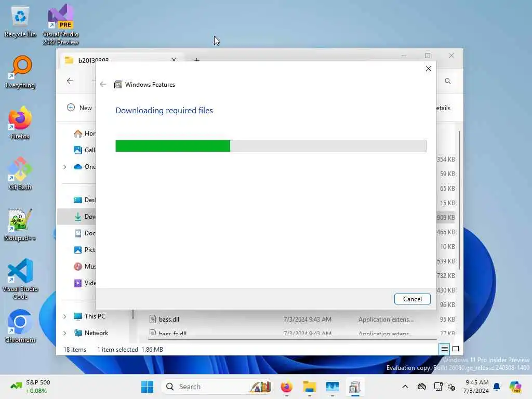This screenshot has width=532, height=399.
Task: Click the back arrow in File Explorer
Action: (70, 81)
